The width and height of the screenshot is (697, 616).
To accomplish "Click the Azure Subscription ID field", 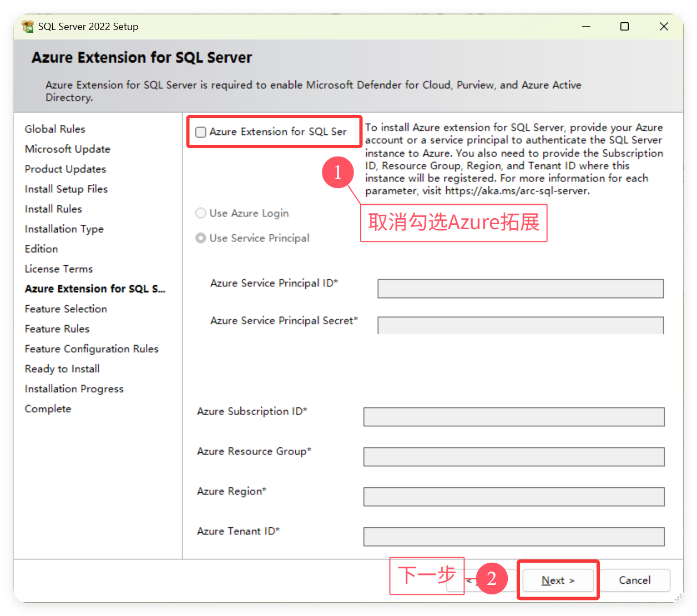I will (514, 417).
